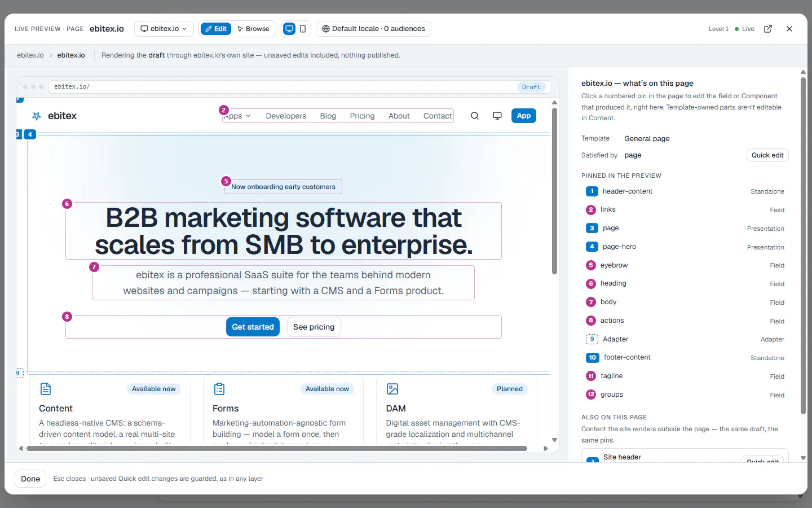Select header-content in pinned list

(685, 191)
